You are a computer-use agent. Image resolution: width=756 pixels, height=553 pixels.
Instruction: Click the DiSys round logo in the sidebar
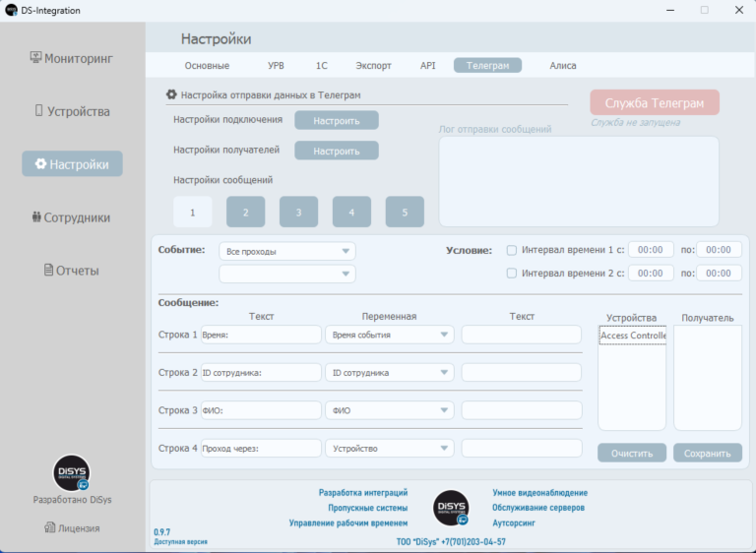pyautogui.click(x=72, y=473)
